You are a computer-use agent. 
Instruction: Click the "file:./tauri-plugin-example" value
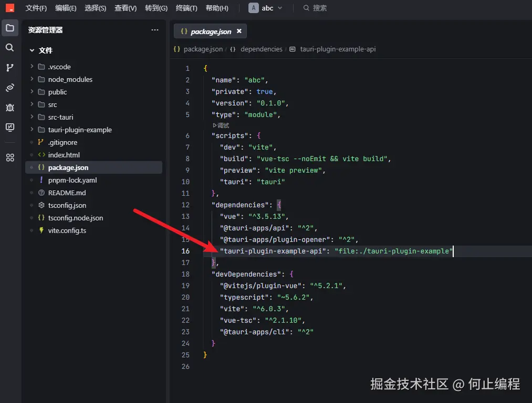(x=393, y=251)
